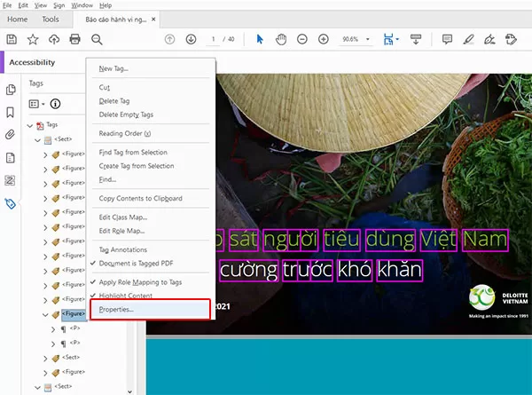Select the highlighter pen tool
The image size is (532, 395).
click(x=468, y=39)
